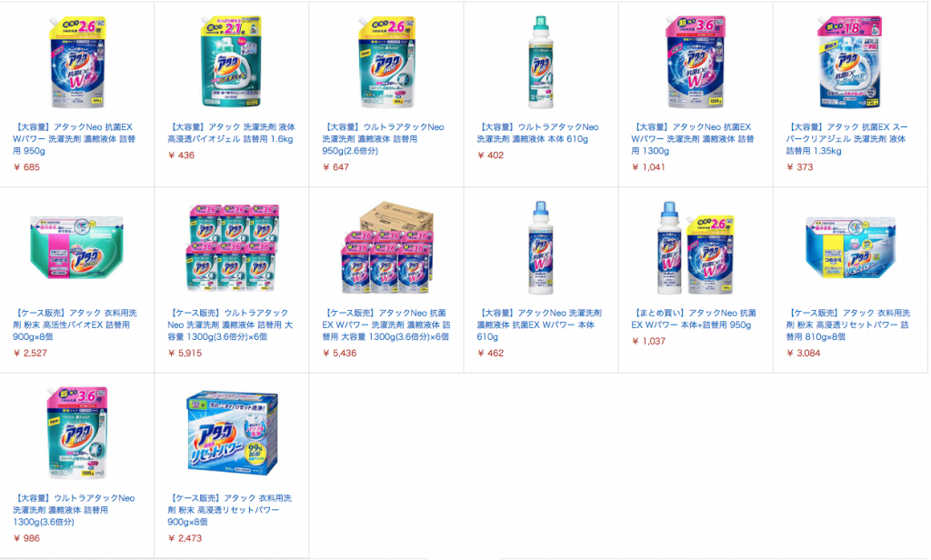Select the Attack Reset Power box image
This screenshot has height=560, width=931.
pyautogui.click(x=232, y=433)
